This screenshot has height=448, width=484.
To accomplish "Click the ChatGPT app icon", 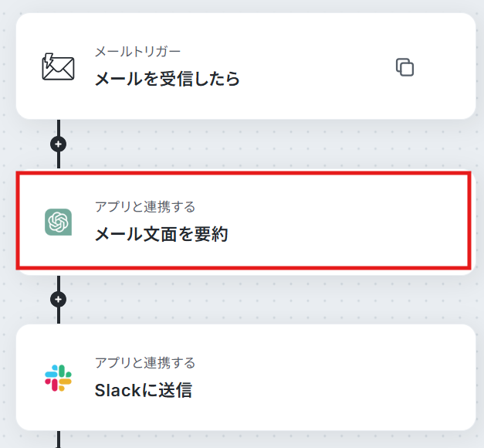I will click(x=59, y=222).
